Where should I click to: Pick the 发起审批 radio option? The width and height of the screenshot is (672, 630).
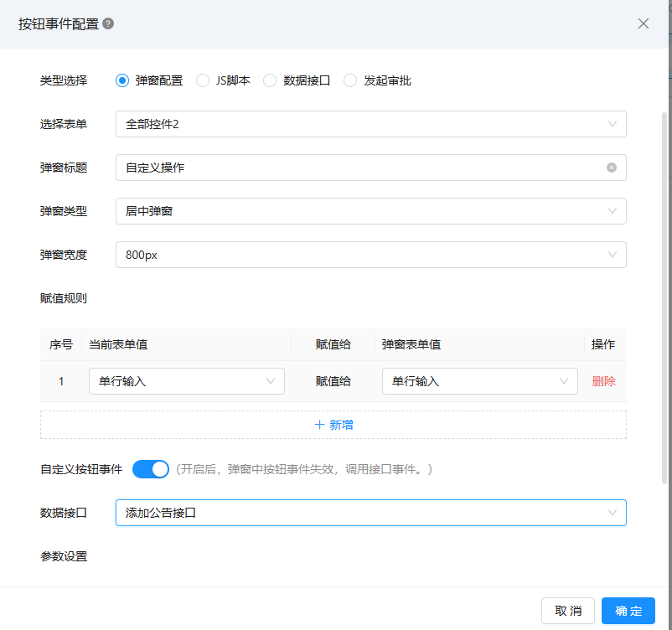coord(350,81)
